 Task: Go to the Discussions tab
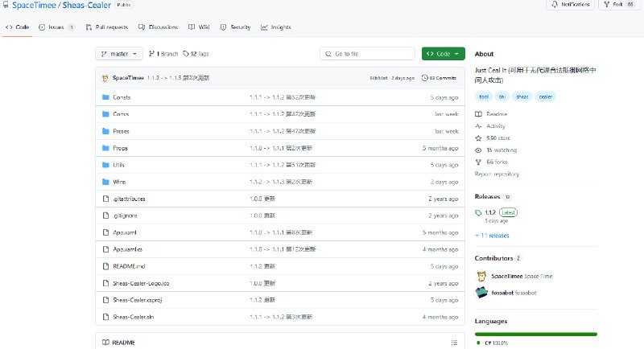pos(158,27)
